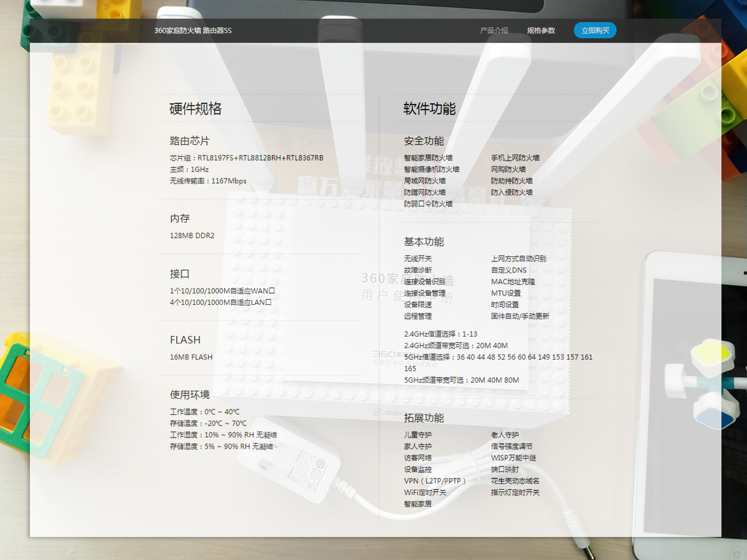The width and height of the screenshot is (747, 560).
Task: Click the 家人守护 item
Action: [418, 447]
